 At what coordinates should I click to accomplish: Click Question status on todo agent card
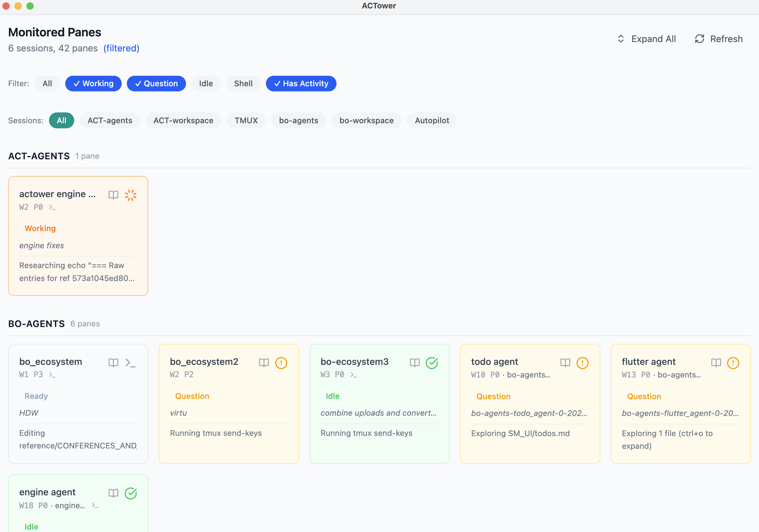(494, 396)
